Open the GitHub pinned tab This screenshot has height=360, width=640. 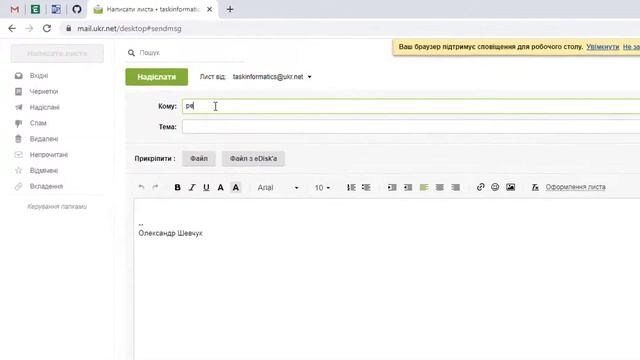coord(77,9)
